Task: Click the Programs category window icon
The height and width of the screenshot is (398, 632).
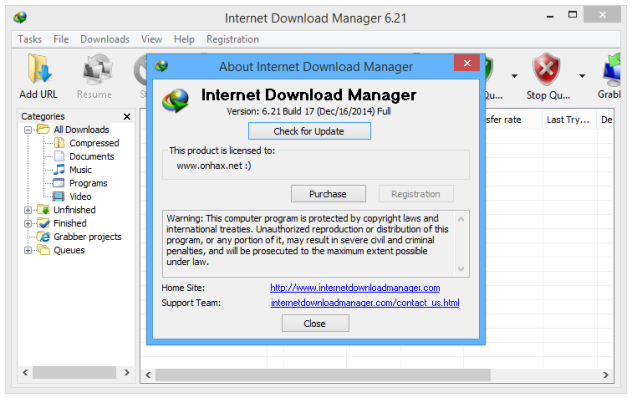Action: pyautogui.click(x=59, y=183)
